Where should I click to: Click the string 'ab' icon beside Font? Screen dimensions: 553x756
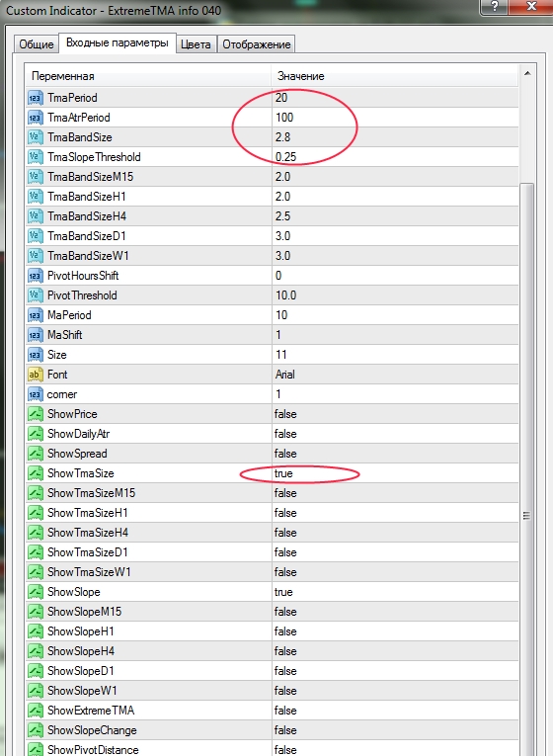point(36,375)
